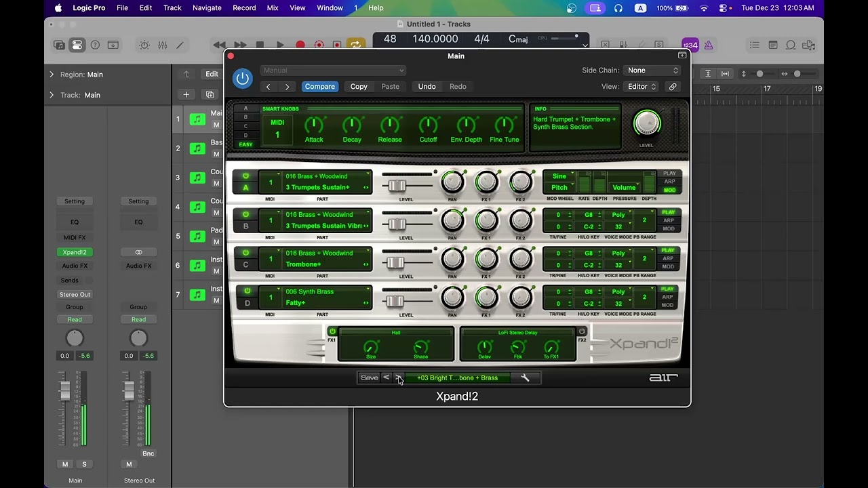
Task: Open the List Editors icon in toolbar
Action: [755, 45]
